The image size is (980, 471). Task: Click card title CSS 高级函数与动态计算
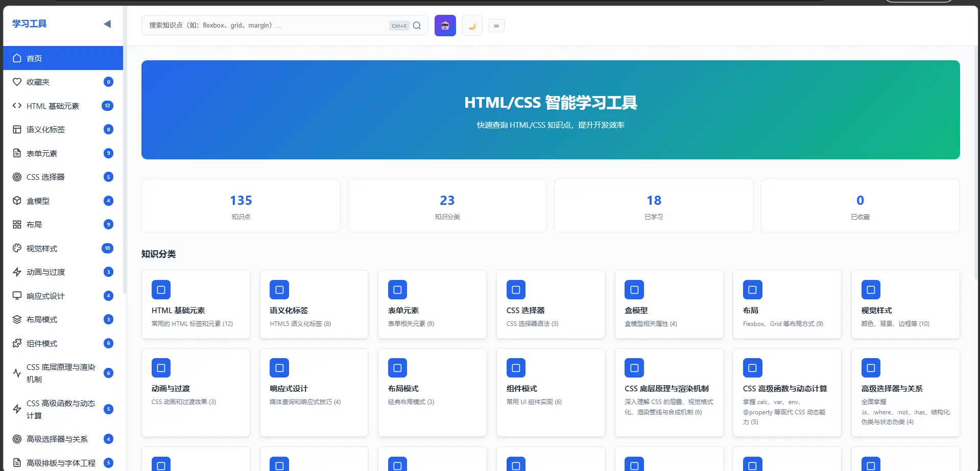785,389
